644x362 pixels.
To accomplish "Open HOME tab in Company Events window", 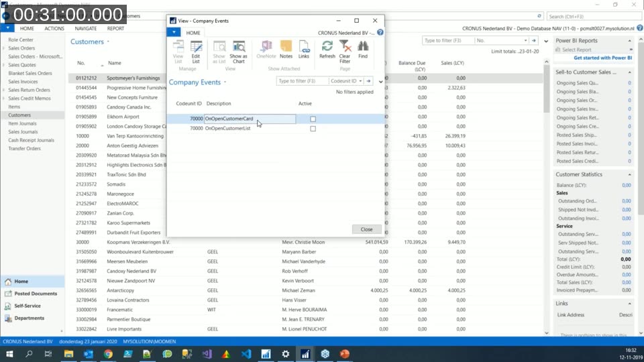I will click(193, 33).
